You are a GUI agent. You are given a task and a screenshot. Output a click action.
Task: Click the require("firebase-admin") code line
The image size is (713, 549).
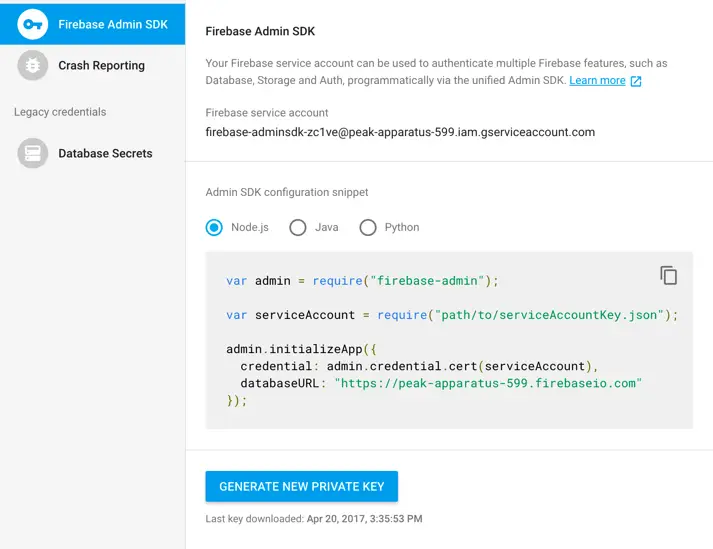(362, 281)
